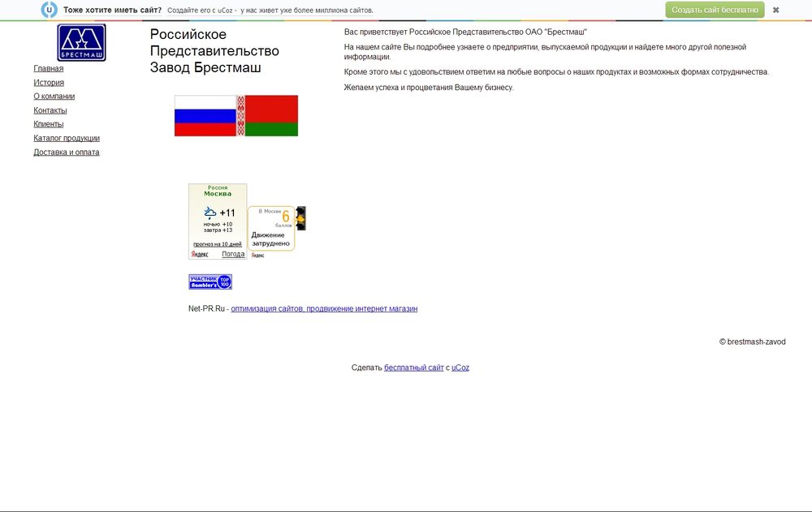Screen dimensions: 812x512
Task: Open the 'Контакты' menu link
Action: point(50,110)
